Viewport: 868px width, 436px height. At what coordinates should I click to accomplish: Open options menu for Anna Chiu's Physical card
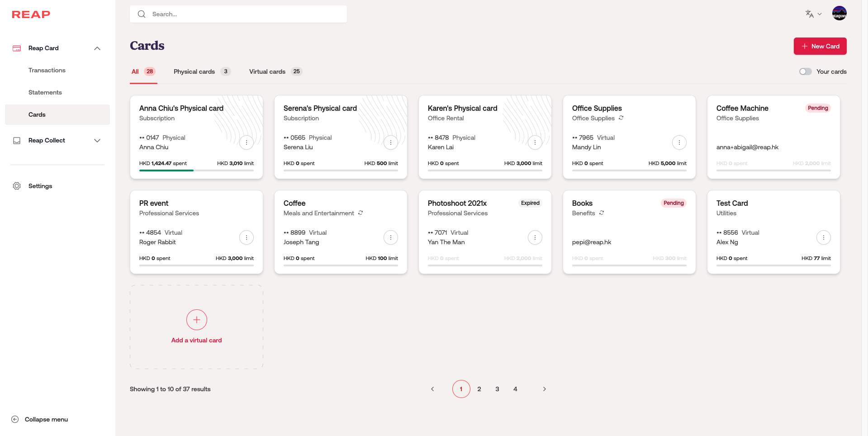(x=246, y=142)
